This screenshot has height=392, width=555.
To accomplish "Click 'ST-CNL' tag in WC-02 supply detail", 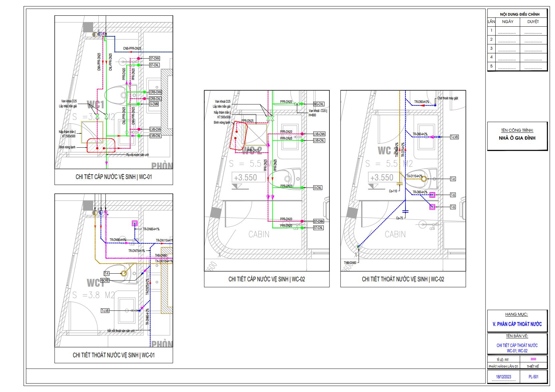I will pyautogui.click(x=318, y=228).
